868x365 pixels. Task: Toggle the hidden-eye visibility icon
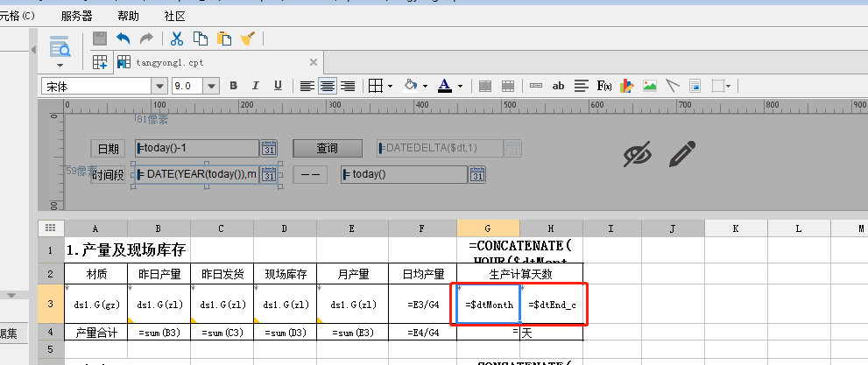tap(637, 154)
